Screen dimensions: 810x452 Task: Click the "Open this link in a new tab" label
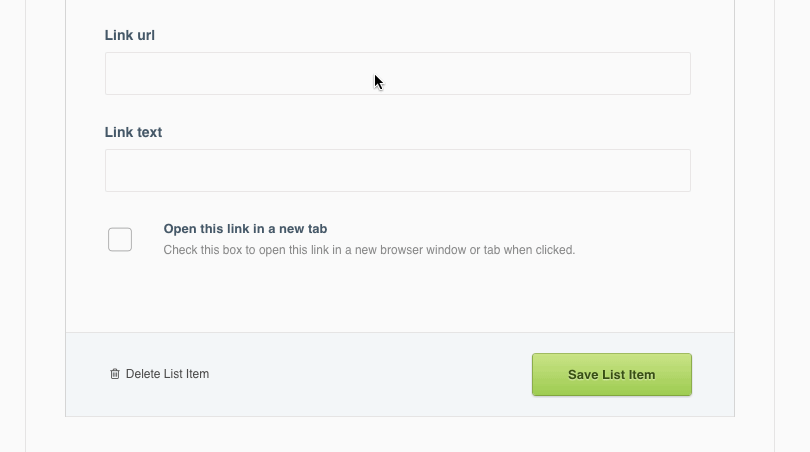[x=245, y=229]
